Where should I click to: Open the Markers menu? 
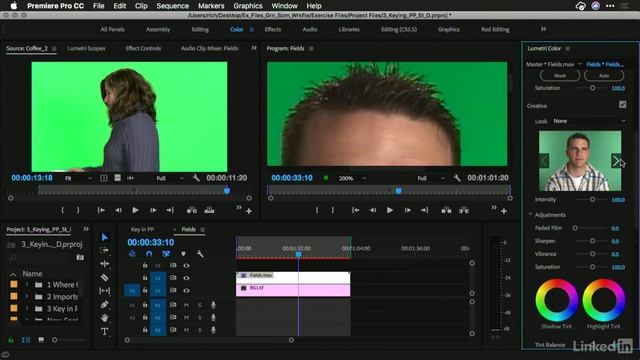[x=211, y=6]
